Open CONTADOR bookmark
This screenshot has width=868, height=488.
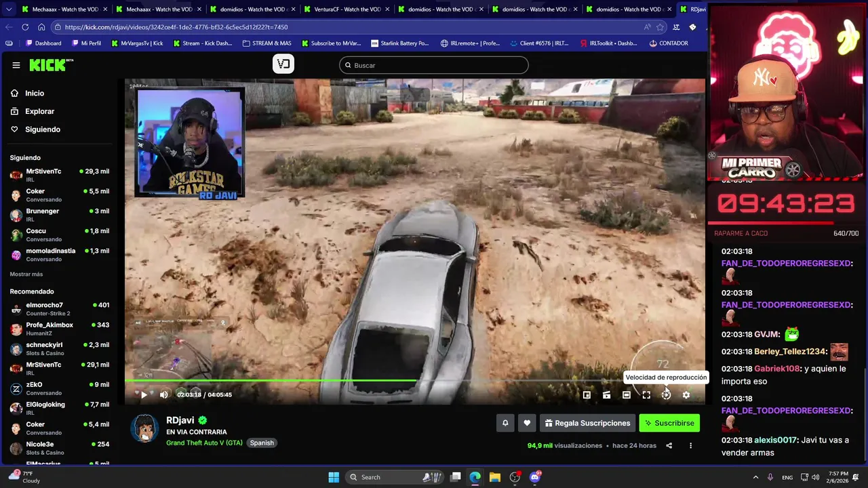(x=669, y=43)
